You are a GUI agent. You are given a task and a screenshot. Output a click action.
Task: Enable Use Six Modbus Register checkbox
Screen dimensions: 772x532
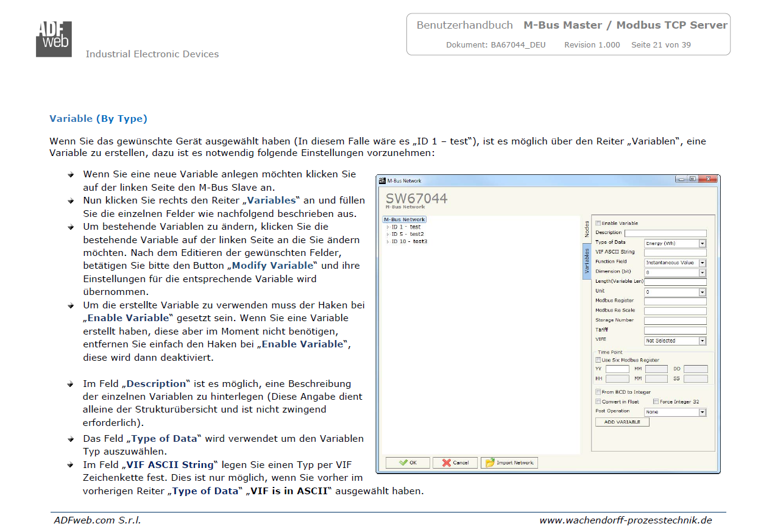point(598,360)
